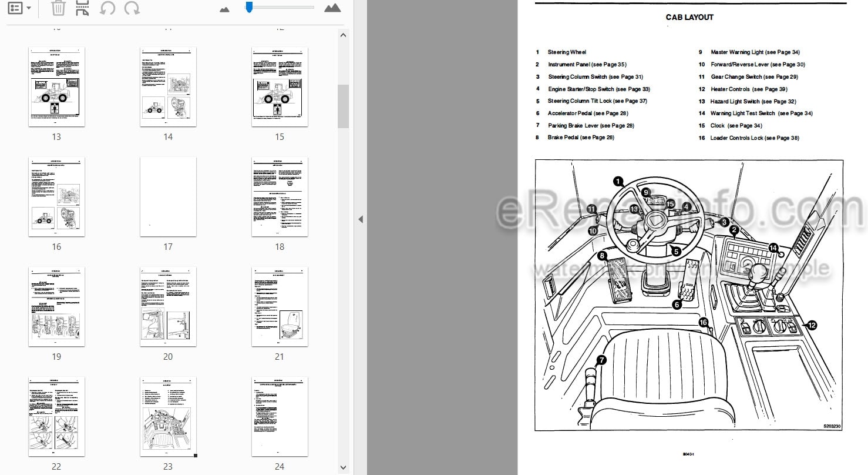
Task: Select page 23 cab layout thumbnail
Action: pos(168,416)
